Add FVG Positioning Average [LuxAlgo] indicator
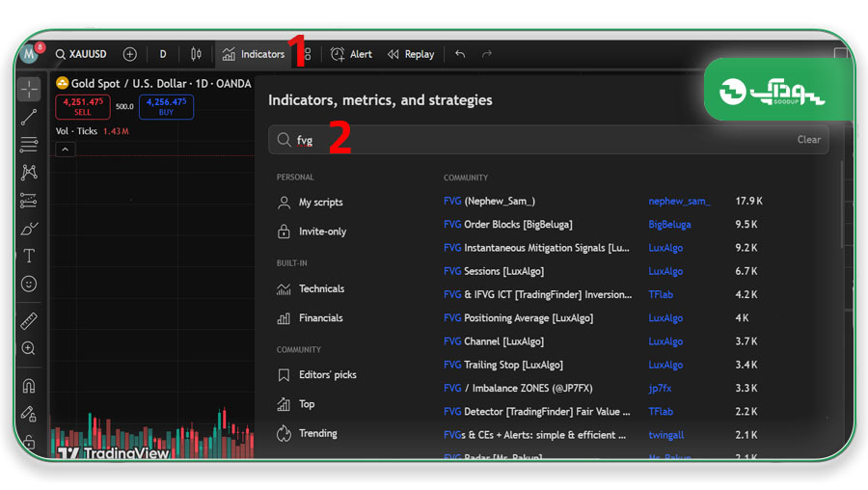 pyautogui.click(x=518, y=317)
